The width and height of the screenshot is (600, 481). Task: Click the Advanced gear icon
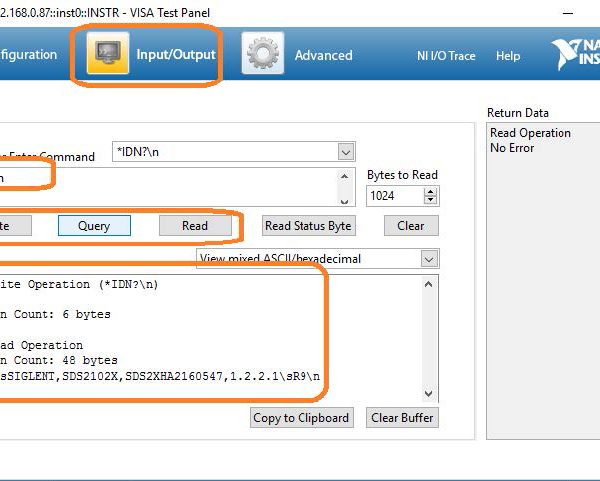(x=262, y=54)
